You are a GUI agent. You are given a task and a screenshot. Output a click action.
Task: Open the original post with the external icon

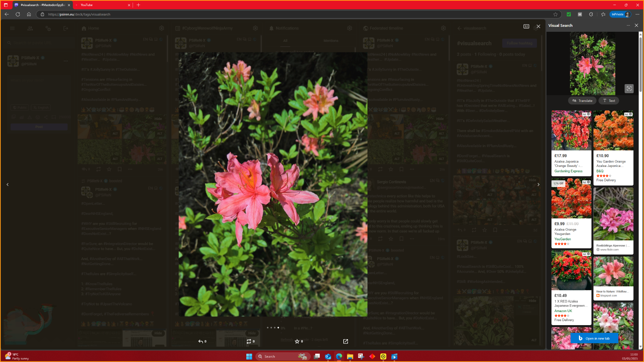coord(346,341)
